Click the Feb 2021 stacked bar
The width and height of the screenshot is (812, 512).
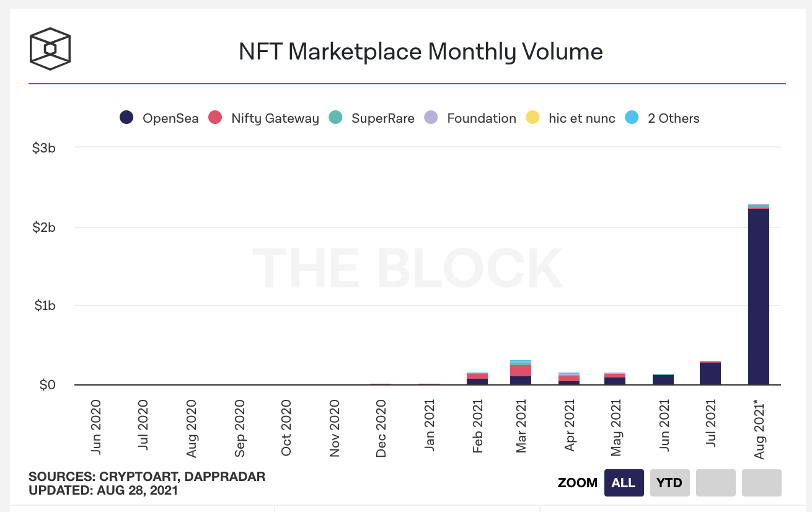477,379
